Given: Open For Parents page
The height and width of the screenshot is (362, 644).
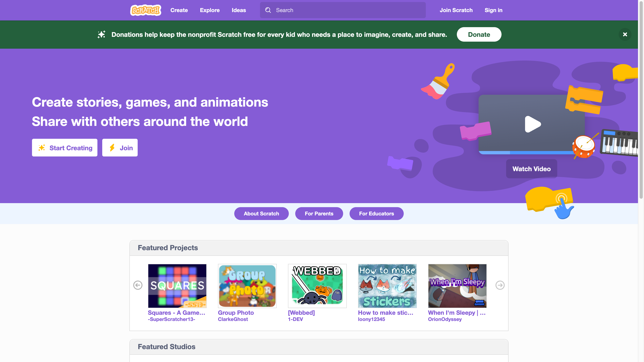Looking at the screenshot, I should (319, 214).
